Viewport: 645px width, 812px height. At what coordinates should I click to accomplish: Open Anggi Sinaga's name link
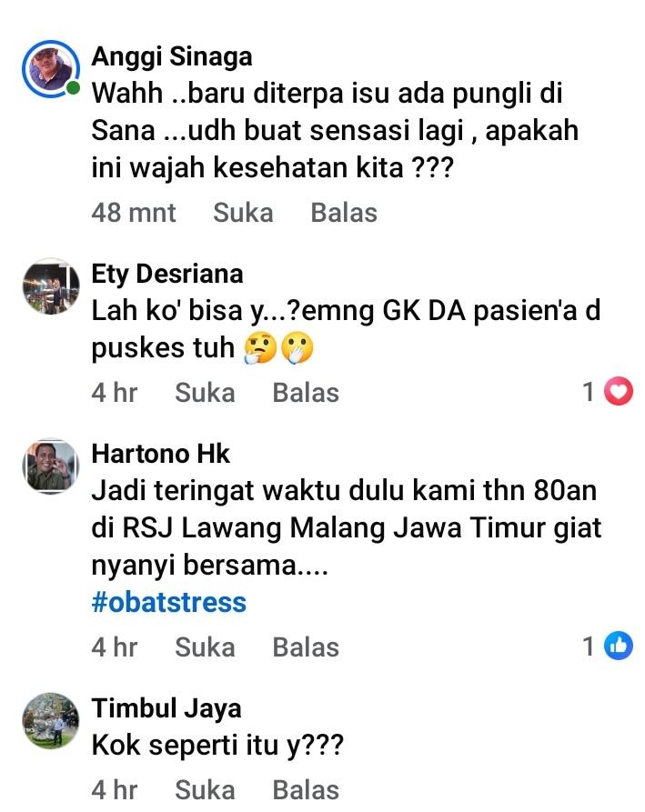point(172,56)
